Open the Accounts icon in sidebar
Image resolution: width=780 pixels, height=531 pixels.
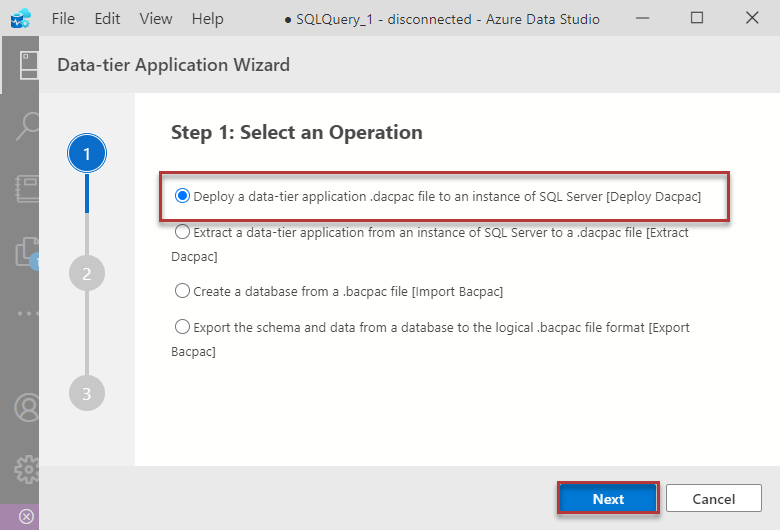24,407
